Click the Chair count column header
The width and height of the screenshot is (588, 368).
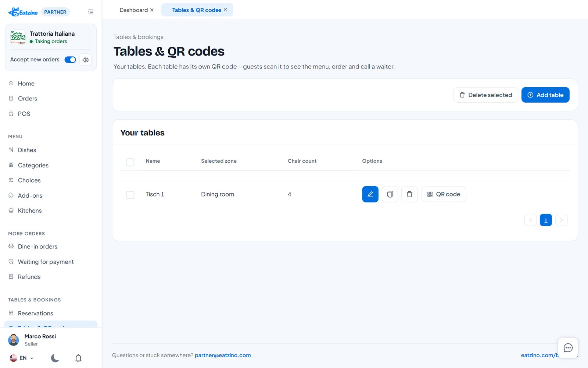[302, 161]
